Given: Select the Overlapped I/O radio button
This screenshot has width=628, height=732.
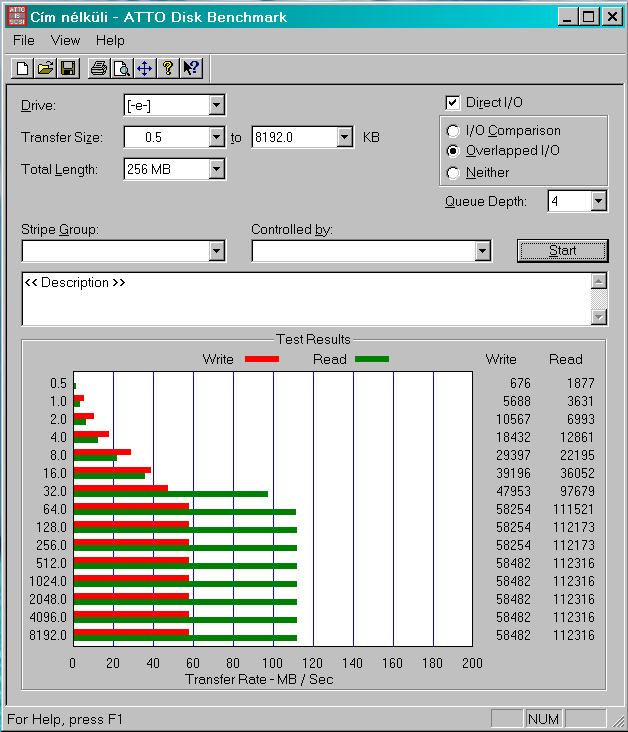Looking at the screenshot, I should pyautogui.click(x=452, y=151).
